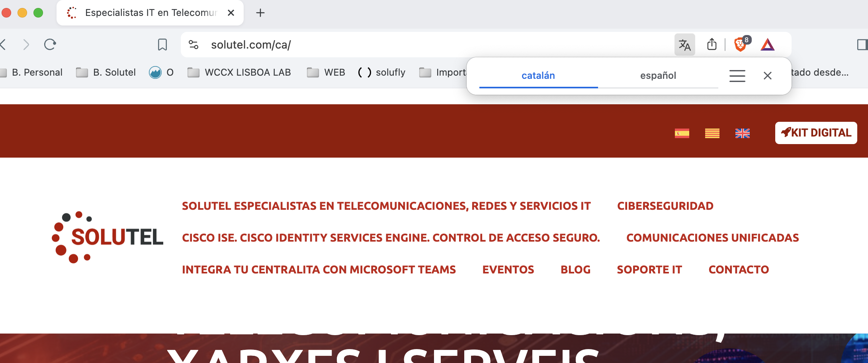Open the B. Personal bookmarks folder

click(32, 72)
